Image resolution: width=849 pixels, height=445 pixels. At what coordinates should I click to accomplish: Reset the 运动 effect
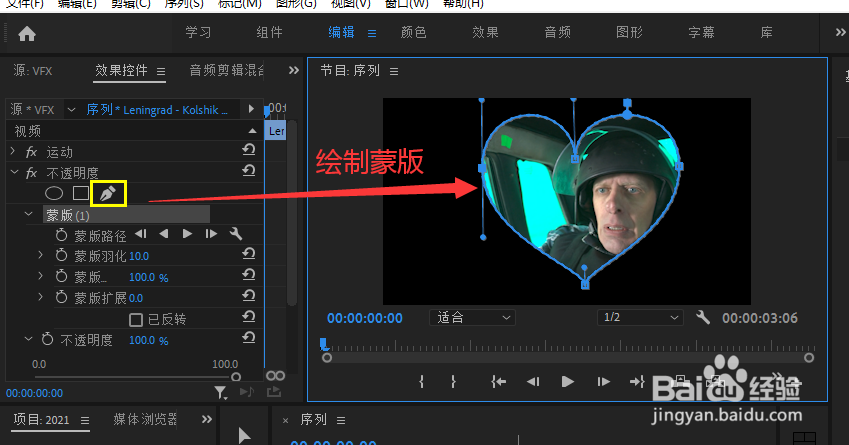(249, 150)
